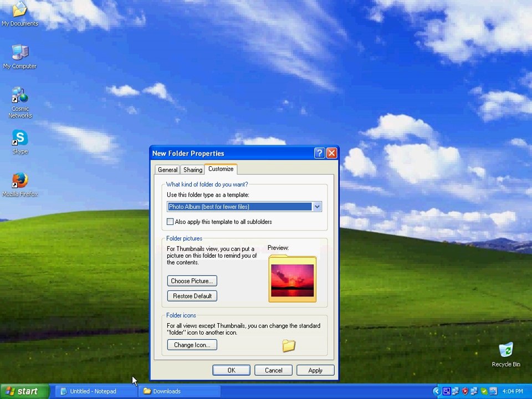This screenshot has height=399, width=532.
Task: Click the blue square tray icon
Action: 447,391
